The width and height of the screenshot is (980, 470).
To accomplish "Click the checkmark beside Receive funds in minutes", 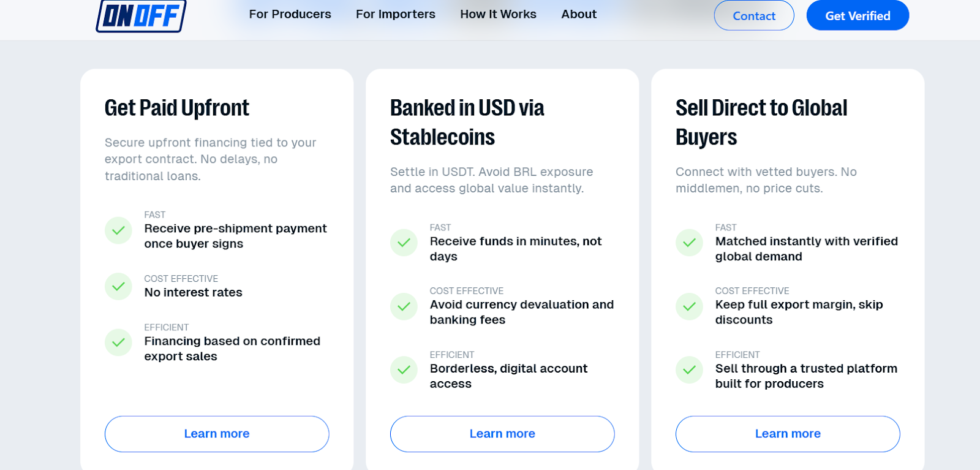I will (404, 243).
